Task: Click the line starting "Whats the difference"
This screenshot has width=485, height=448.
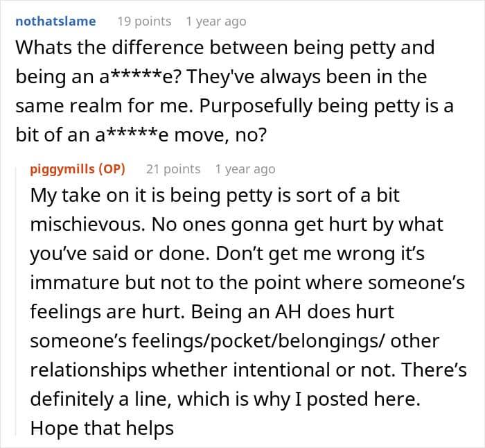Action: pos(224,49)
